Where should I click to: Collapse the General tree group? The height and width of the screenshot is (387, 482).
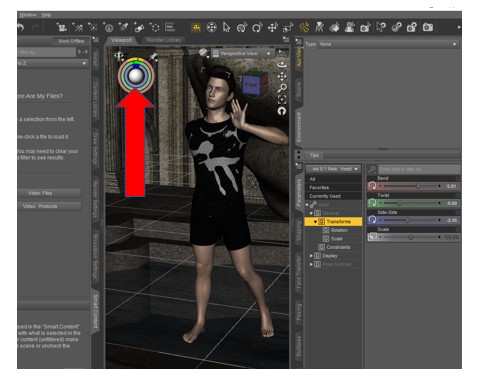311,213
